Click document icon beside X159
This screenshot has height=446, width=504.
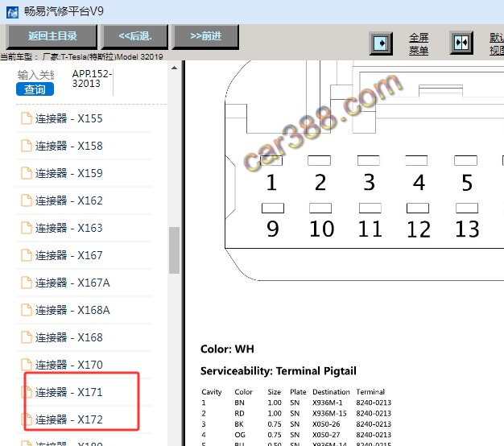pyautogui.click(x=27, y=173)
